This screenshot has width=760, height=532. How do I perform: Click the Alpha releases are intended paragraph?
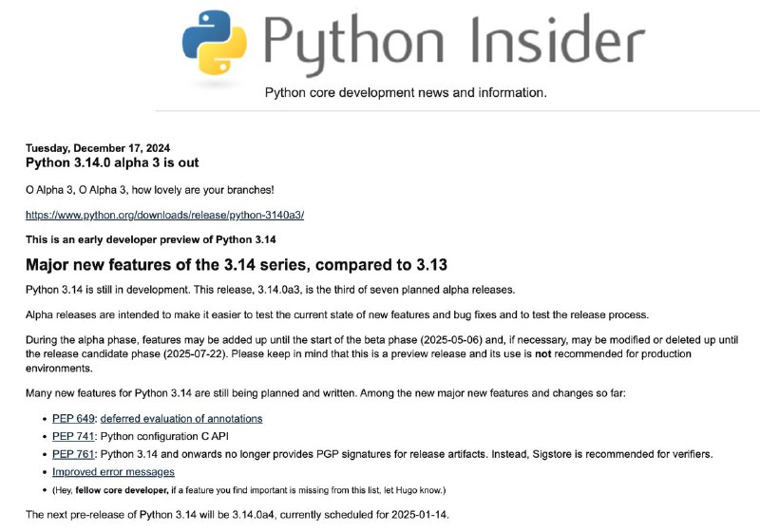click(337, 315)
